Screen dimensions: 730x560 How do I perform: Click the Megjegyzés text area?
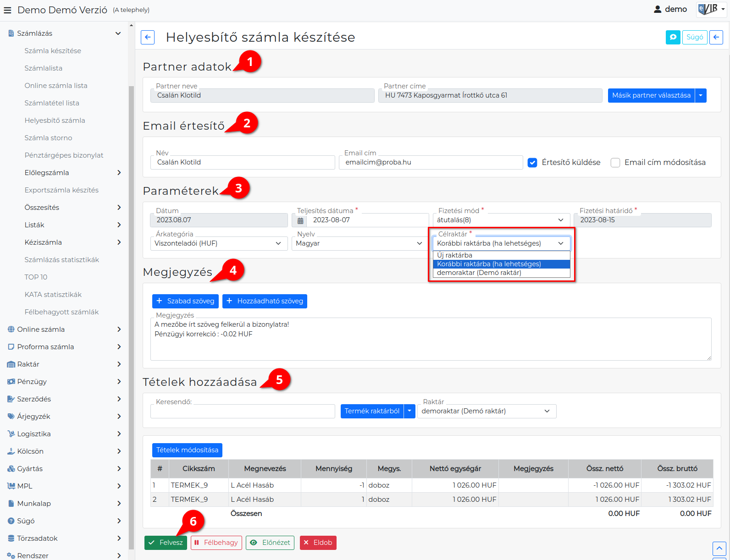coord(431,339)
